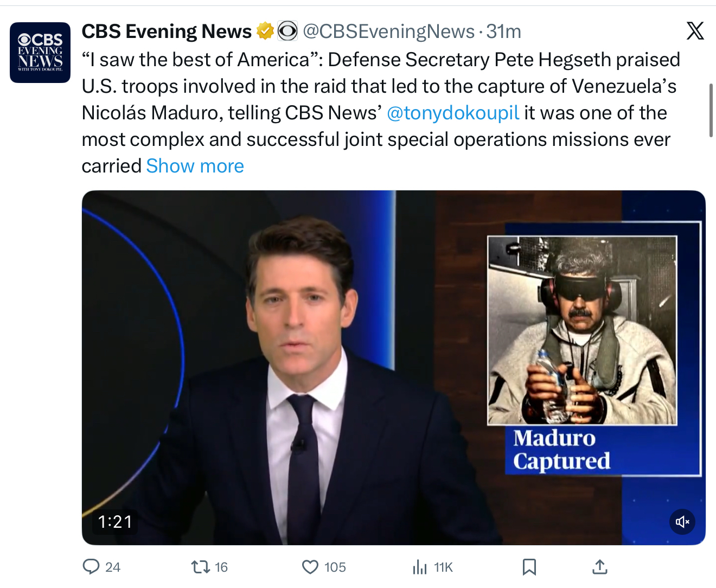Like the tweet with the heart icon

[x=310, y=567]
